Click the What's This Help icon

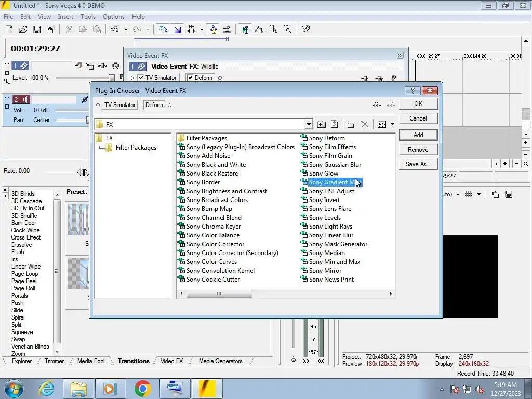pos(305,30)
